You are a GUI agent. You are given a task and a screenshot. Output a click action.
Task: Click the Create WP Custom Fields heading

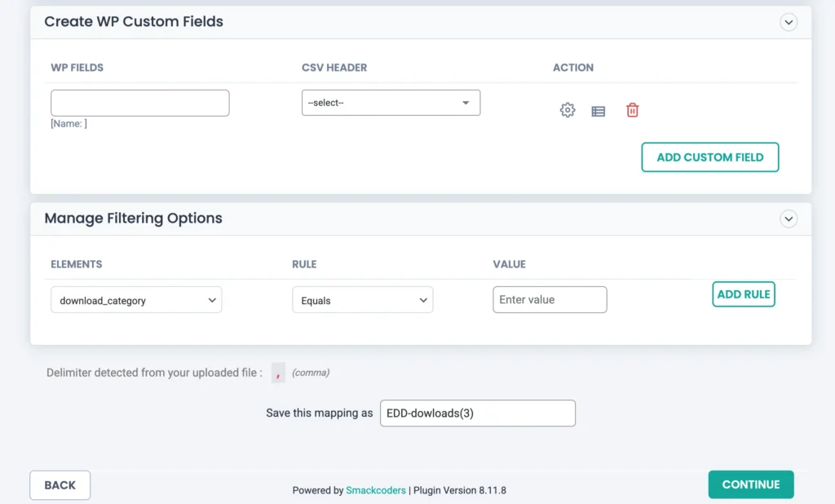coord(134,21)
